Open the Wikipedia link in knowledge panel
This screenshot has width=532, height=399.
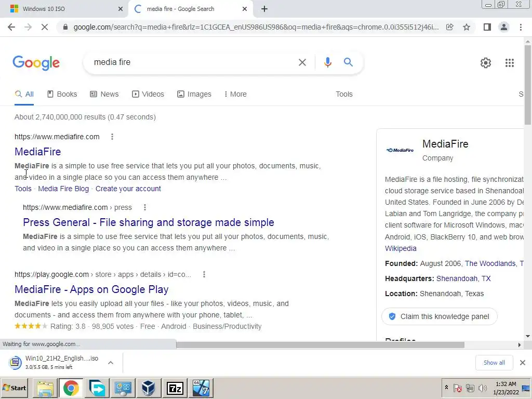pos(401,248)
